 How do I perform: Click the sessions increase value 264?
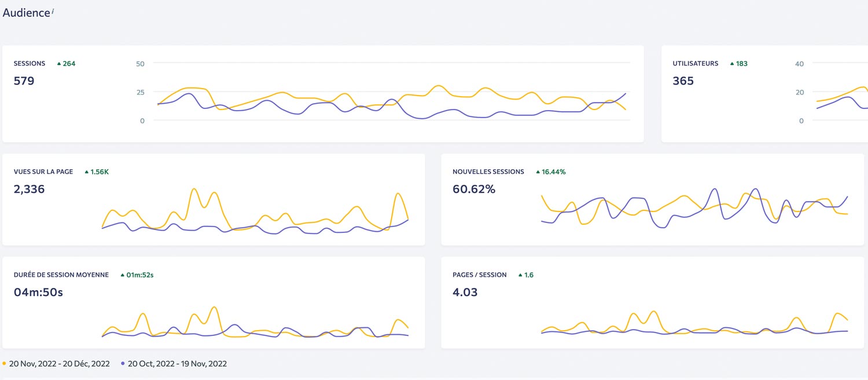click(69, 64)
